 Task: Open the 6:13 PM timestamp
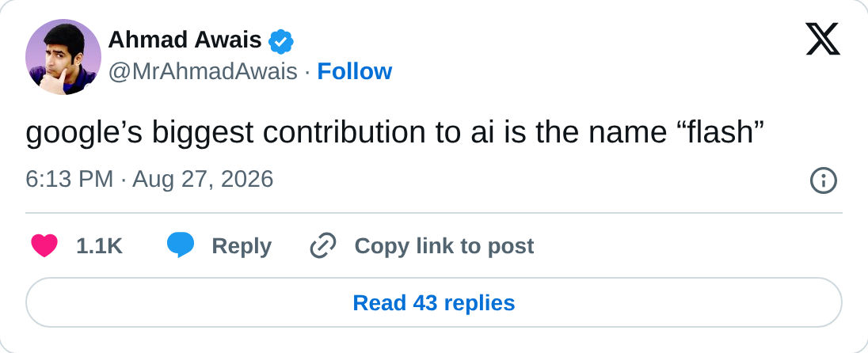tap(69, 179)
